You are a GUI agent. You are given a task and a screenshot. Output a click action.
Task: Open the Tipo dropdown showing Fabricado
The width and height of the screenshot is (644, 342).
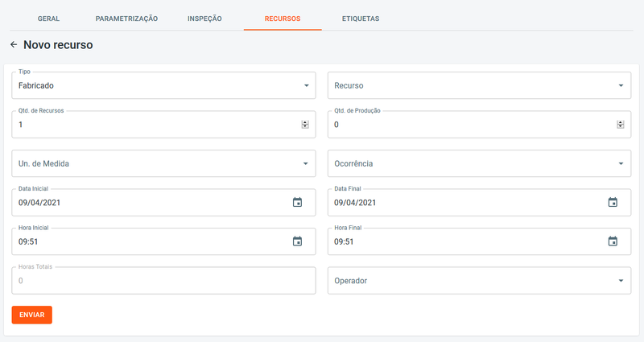click(x=163, y=85)
